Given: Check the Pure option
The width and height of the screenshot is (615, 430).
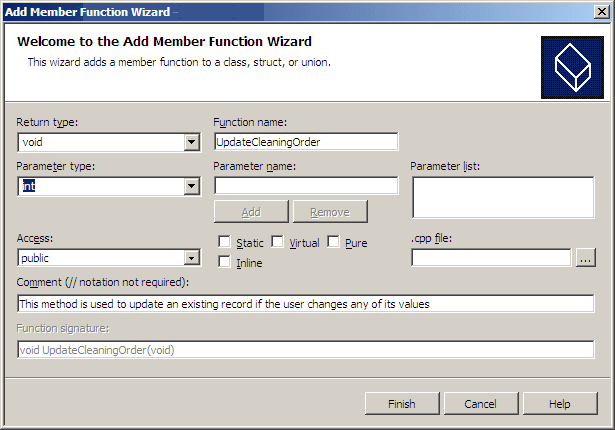Looking at the screenshot, I should 333,242.
